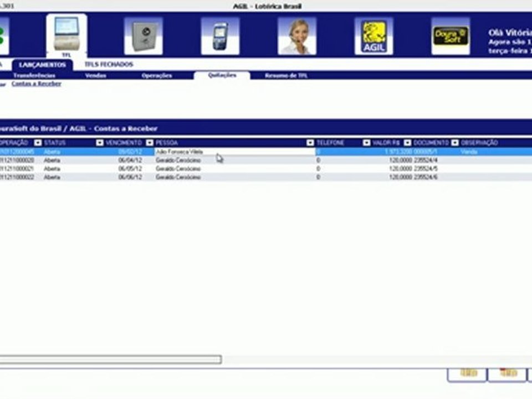Open the VALOR R$ column filter arrow
The height and width of the screenshot is (399, 532).
point(407,142)
